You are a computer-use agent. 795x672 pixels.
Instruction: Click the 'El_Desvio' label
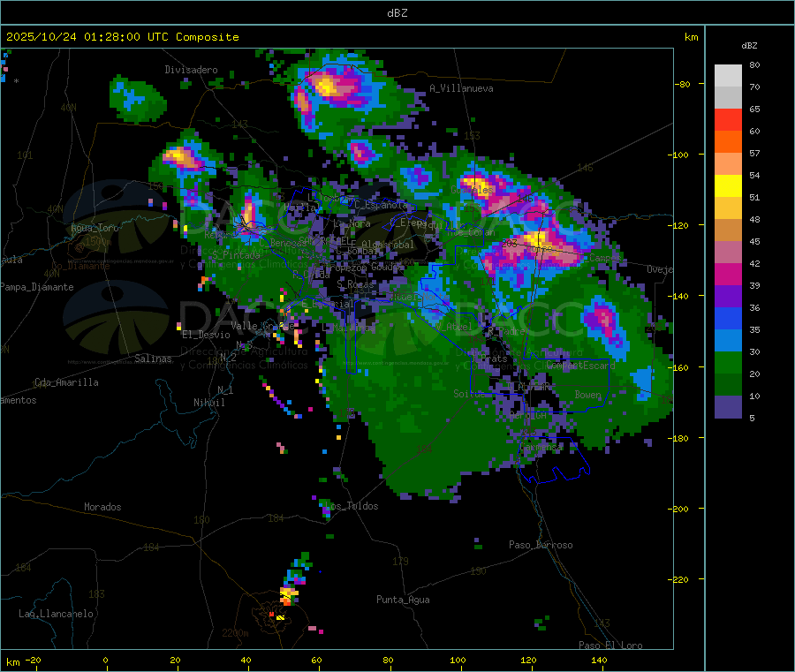coord(206,335)
